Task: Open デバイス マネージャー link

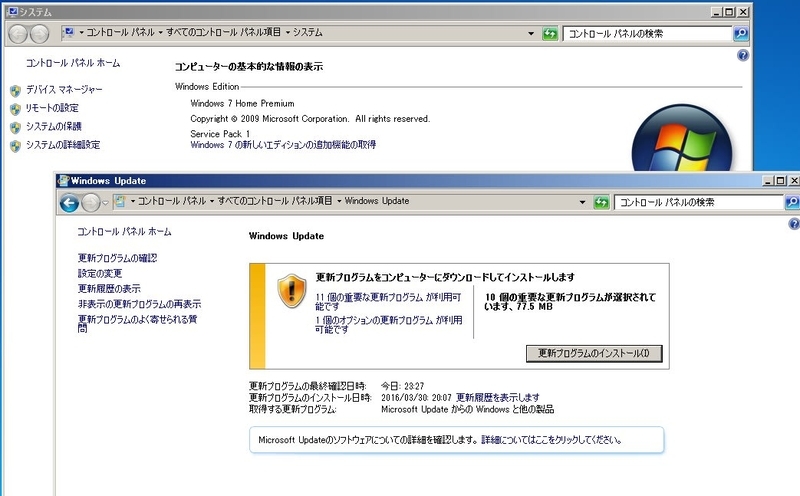Action: (64, 90)
